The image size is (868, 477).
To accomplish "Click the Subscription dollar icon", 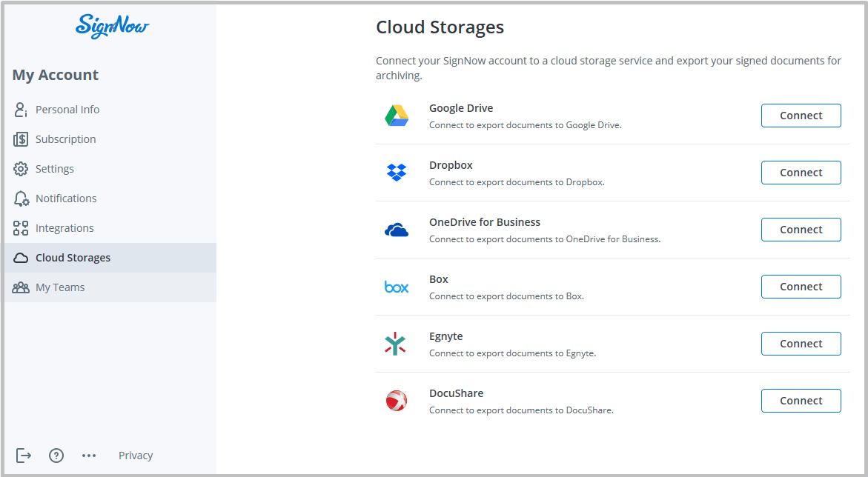I will (x=21, y=139).
